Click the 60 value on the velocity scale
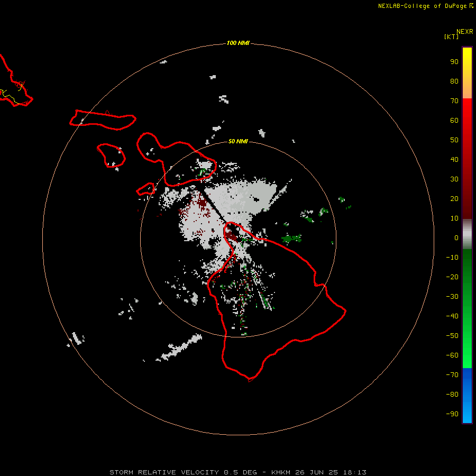 (454, 120)
